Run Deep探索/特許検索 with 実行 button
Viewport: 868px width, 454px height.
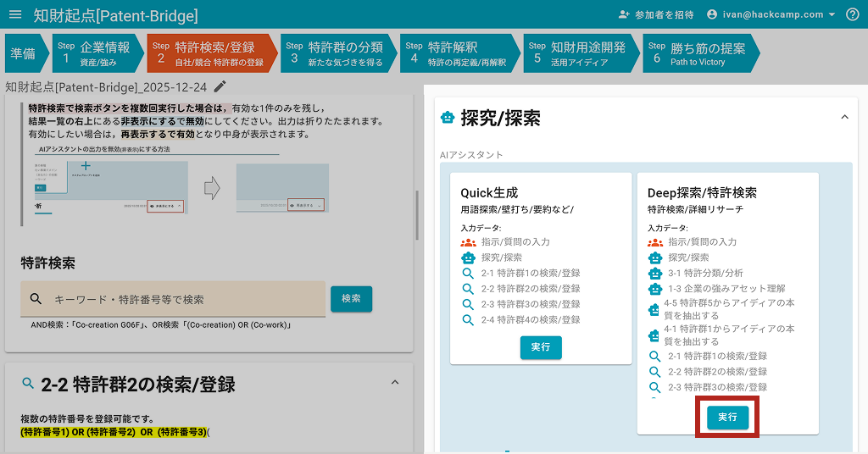[727, 418]
